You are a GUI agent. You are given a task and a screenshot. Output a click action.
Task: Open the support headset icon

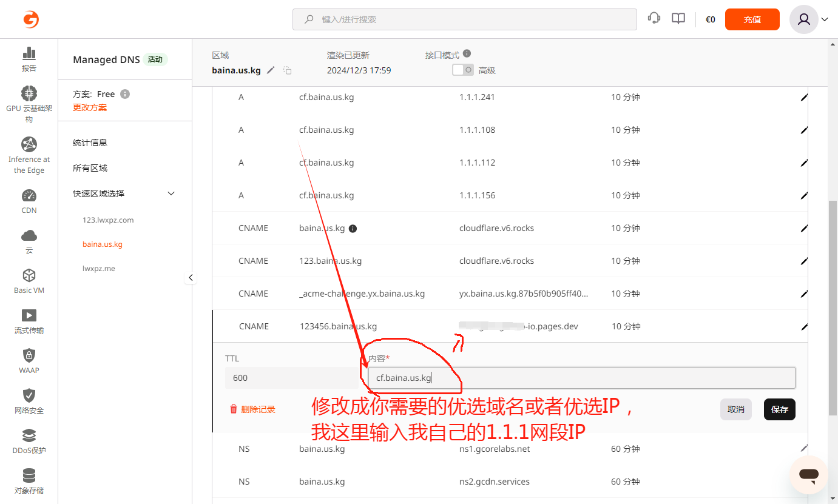(654, 19)
